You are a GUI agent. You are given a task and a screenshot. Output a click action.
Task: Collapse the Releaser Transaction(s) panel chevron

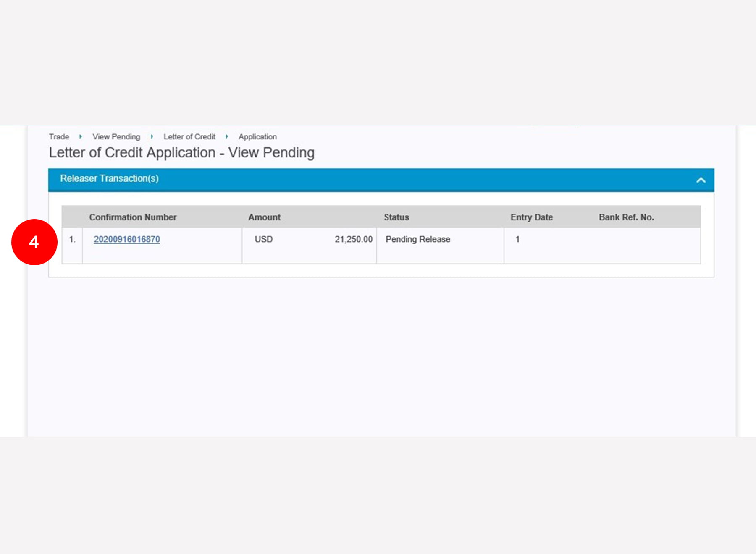(700, 180)
